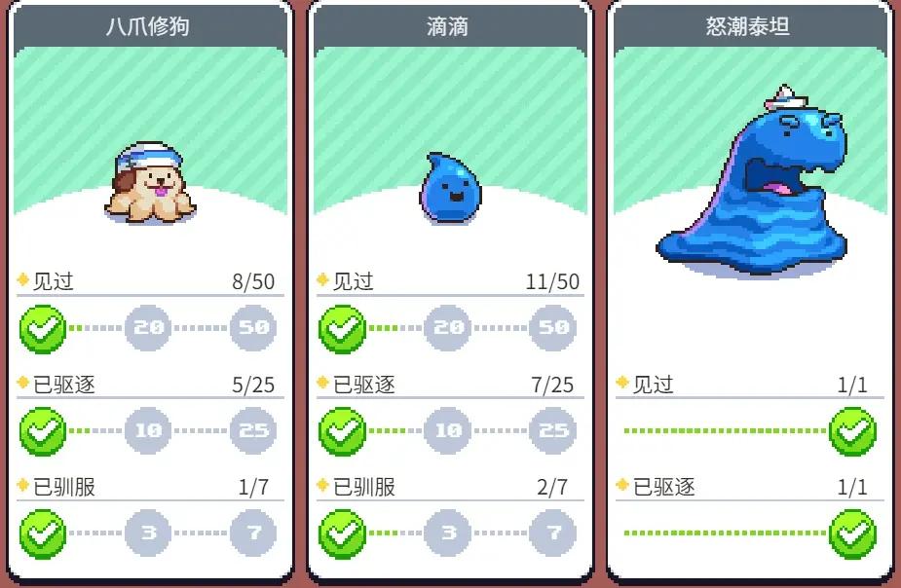Image resolution: width=901 pixels, height=588 pixels.
Task: Click the 20 milestone under 八爪修狗 见过
Action: [148, 327]
